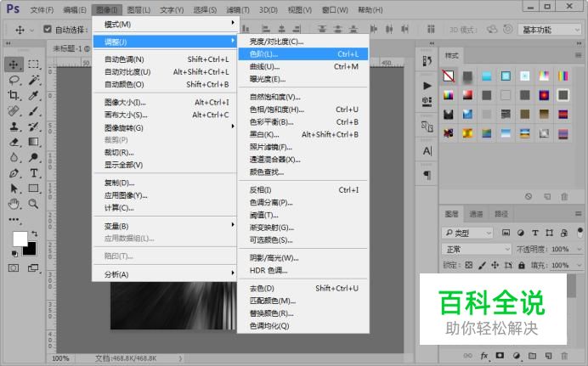Open the layer 类型 filter dropdown
588x366 pixels.
coord(466,233)
